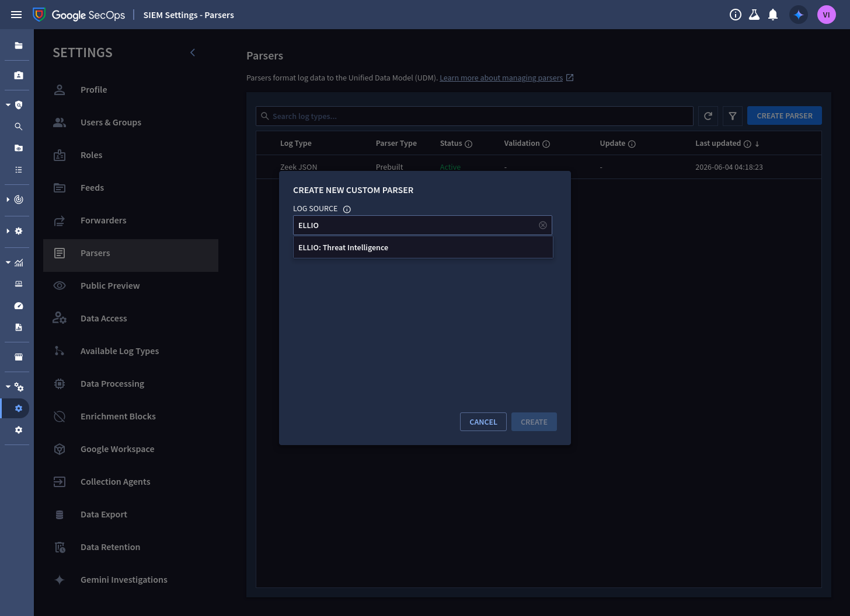Open Data Processing settings
Image resolution: width=850 pixels, height=616 pixels.
point(131,384)
